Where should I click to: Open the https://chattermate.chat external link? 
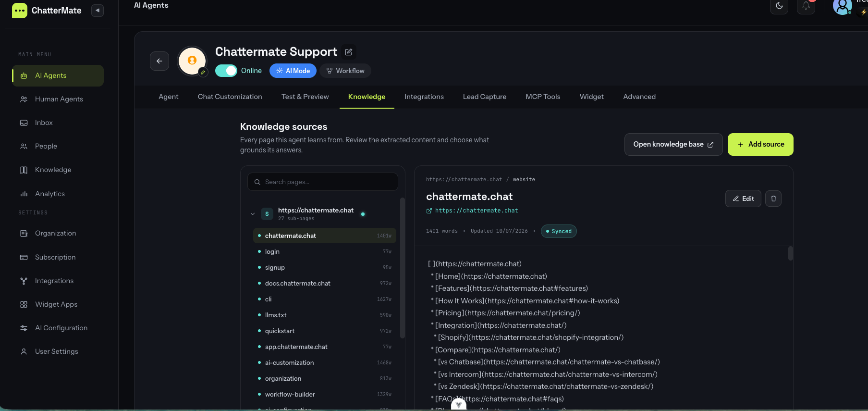pyautogui.click(x=472, y=211)
